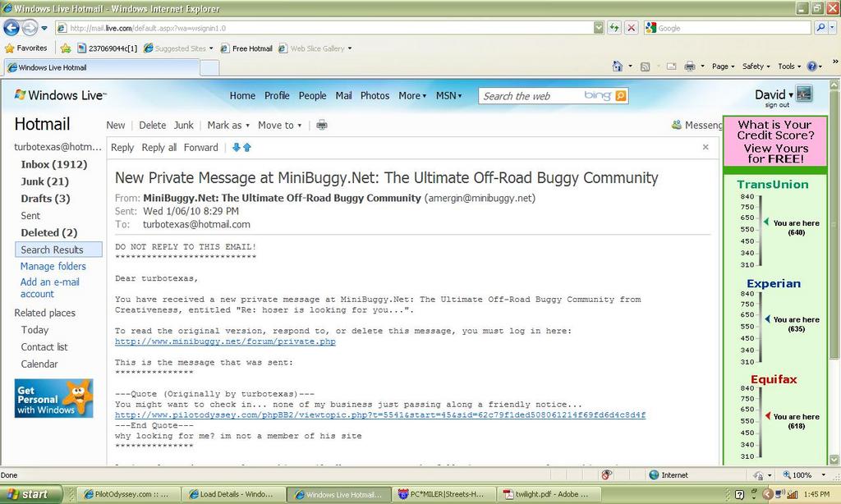The height and width of the screenshot is (504, 841).
Task: Open the Deleted (2) folder
Action: pyautogui.click(x=48, y=232)
